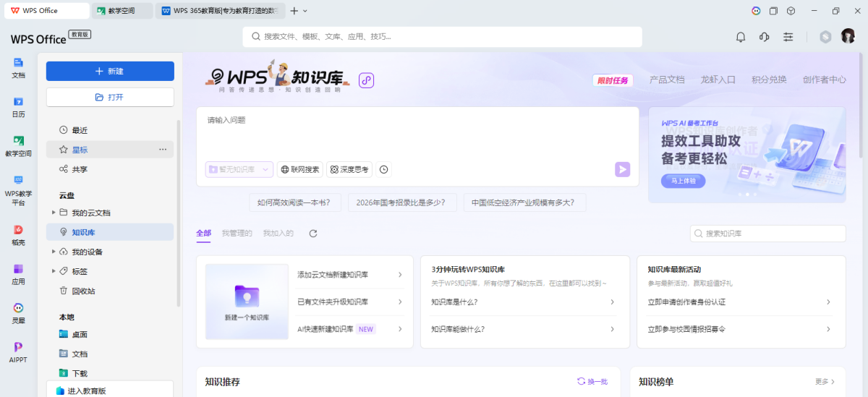Focus the global file search box

[442, 36]
